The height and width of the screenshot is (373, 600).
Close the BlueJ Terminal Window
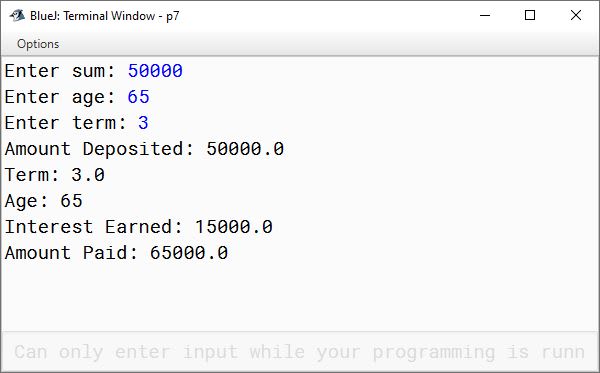point(576,16)
